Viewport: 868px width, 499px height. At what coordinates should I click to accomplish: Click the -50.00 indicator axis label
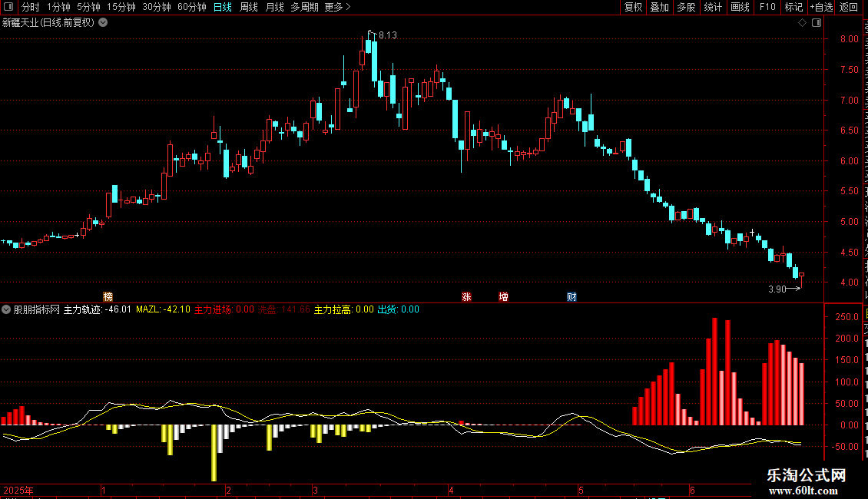click(846, 447)
